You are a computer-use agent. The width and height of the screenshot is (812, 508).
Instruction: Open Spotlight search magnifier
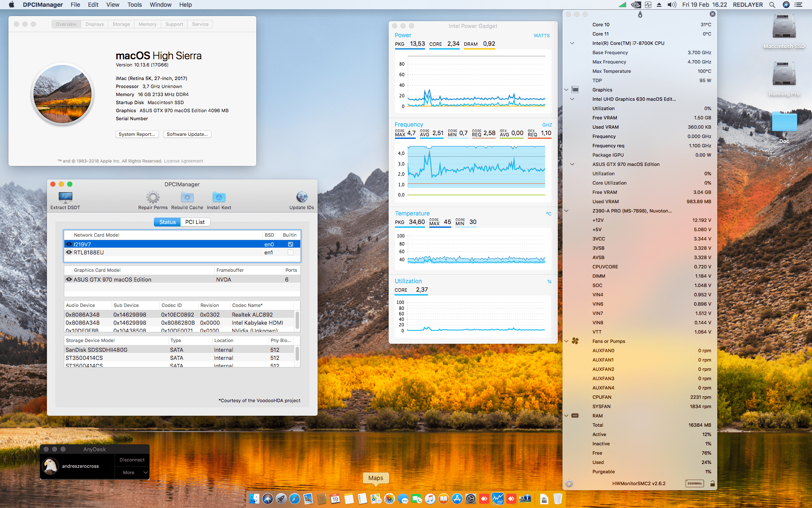[772, 5]
